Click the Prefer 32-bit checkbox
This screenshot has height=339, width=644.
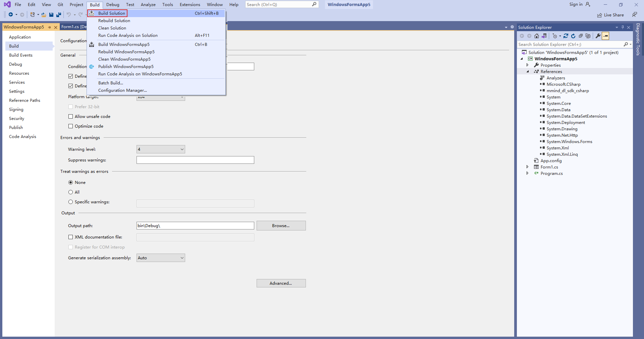(x=70, y=107)
